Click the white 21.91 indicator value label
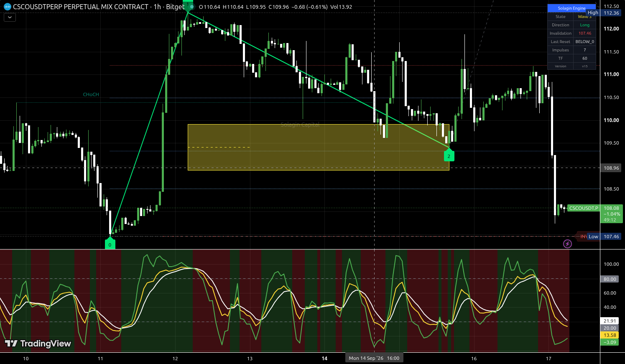Viewport: 625px width, 364px height. coord(610,321)
